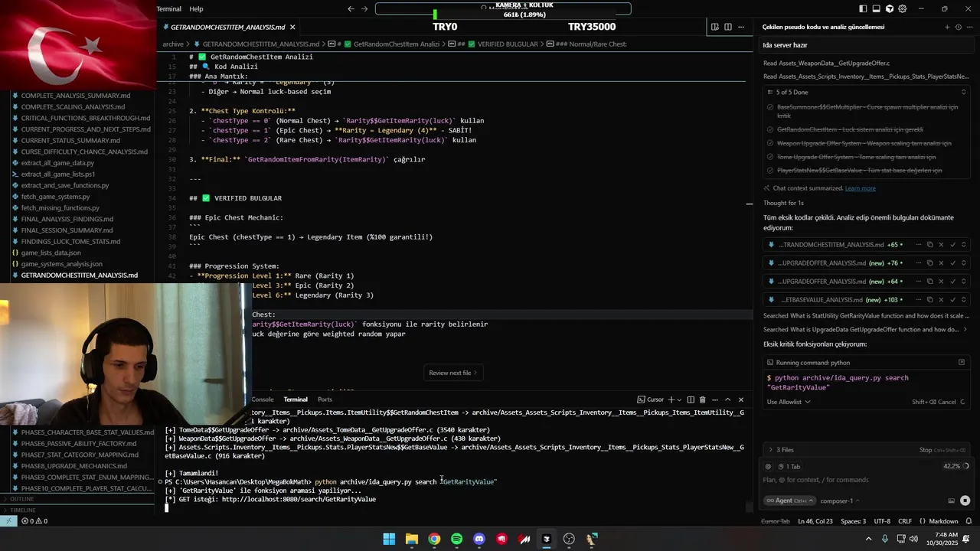
Task: Toggle Weapon Upgrade Offer System todo check
Action: (770, 144)
